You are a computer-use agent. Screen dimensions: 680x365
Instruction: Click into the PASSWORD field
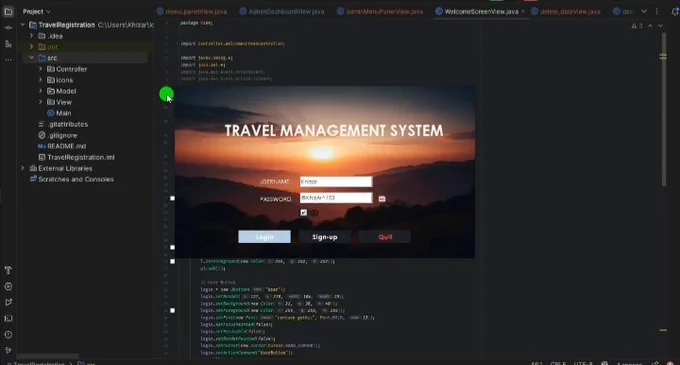click(x=336, y=198)
